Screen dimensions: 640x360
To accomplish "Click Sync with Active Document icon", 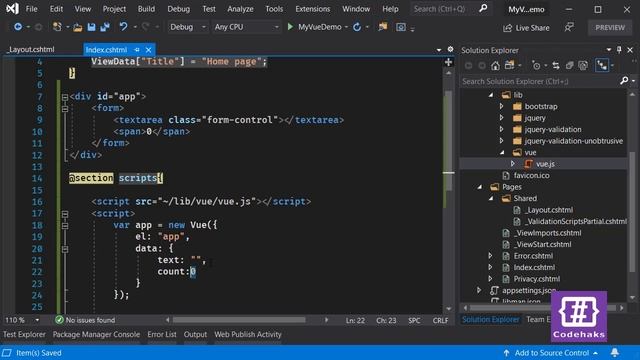I will point(556,65).
